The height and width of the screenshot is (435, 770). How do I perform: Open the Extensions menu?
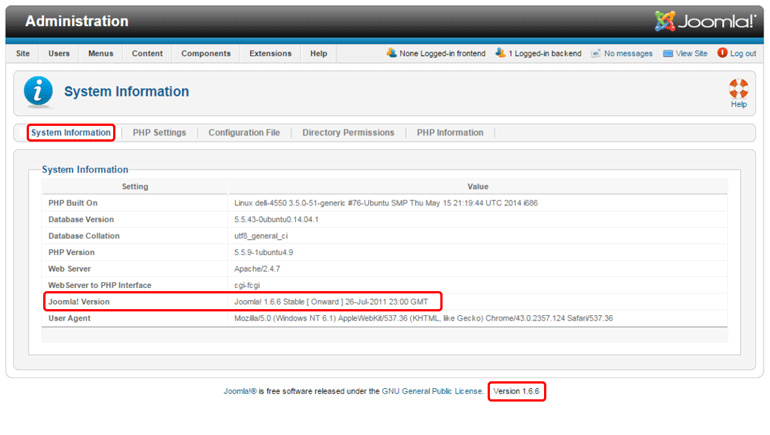[x=270, y=53]
